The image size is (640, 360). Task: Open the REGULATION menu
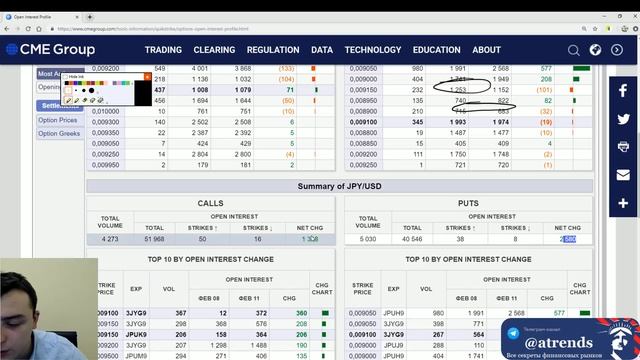(x=273, y=50)
